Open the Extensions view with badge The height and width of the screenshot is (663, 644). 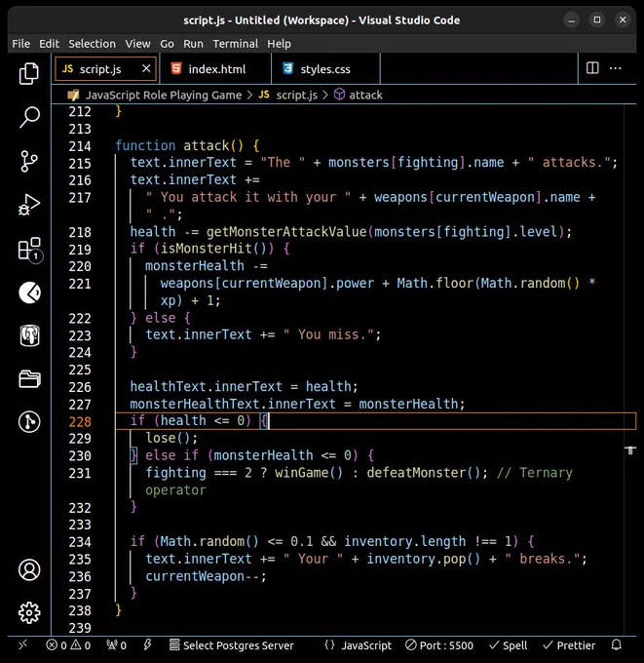click(30, 249)
